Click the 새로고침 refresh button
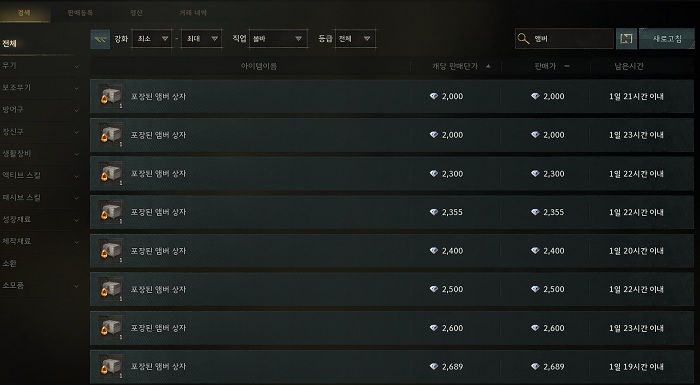The height and width of the screenshot is (385, 700). tap(667, 39)
